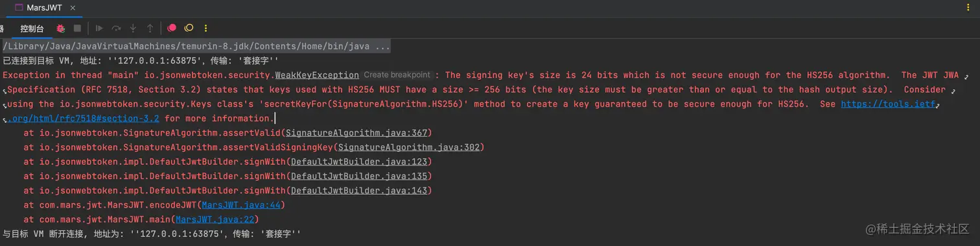This screenshot has height=246, width=980.
Task: Click the java command path line
Action: (x=196, y=47)
